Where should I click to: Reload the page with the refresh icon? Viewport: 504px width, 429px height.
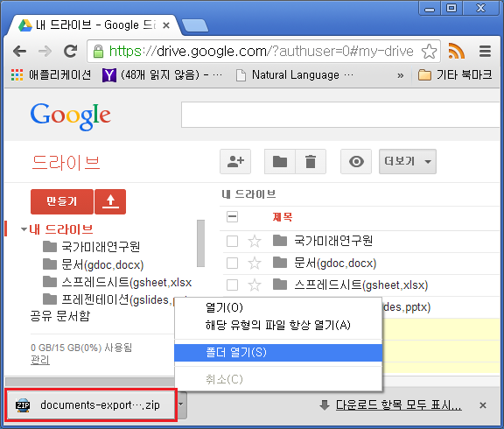point(70,51)
